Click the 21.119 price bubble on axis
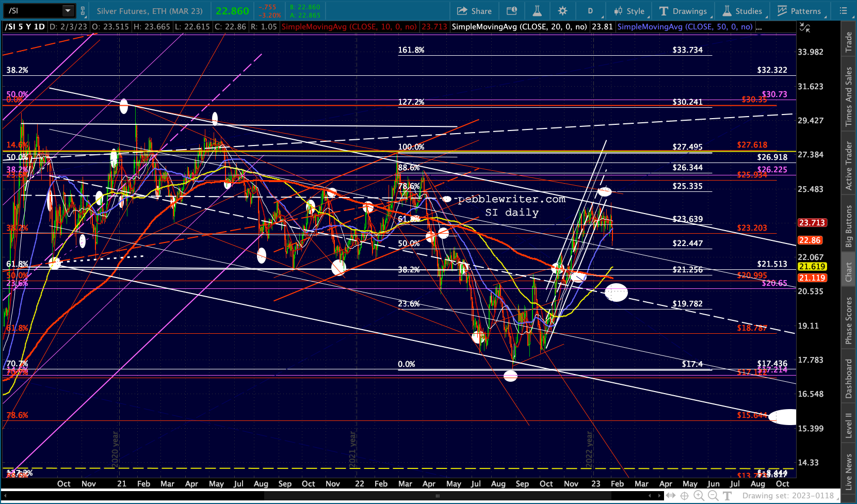This screenshot has height=504, width=857. click(x=812, y=278)
